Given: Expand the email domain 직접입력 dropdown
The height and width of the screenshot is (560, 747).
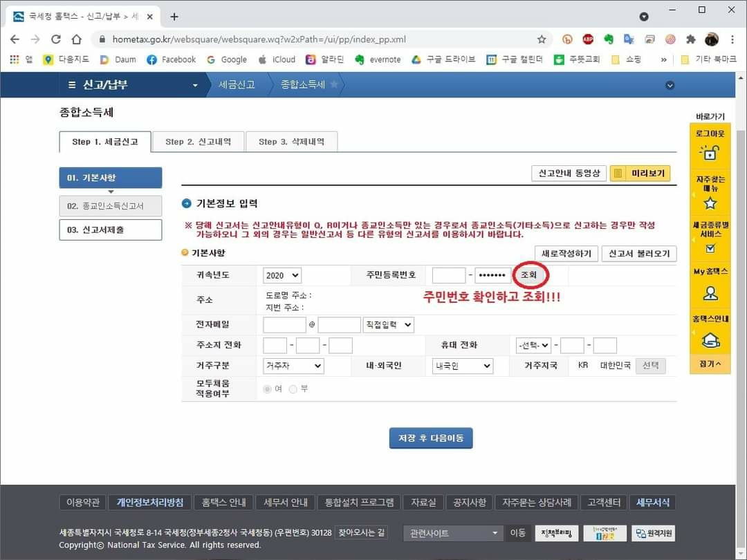Looking at the screenshot, I should tap(388, 324).
